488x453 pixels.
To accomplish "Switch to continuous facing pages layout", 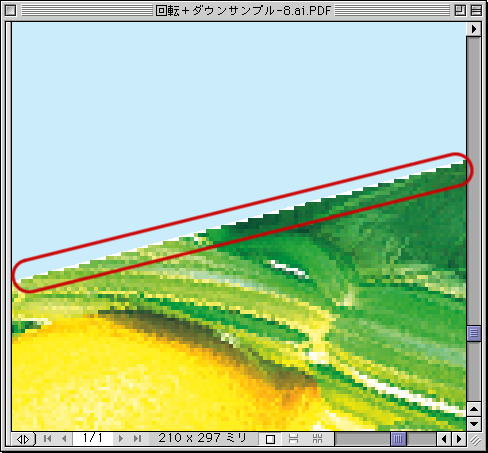I will point(318,439).
